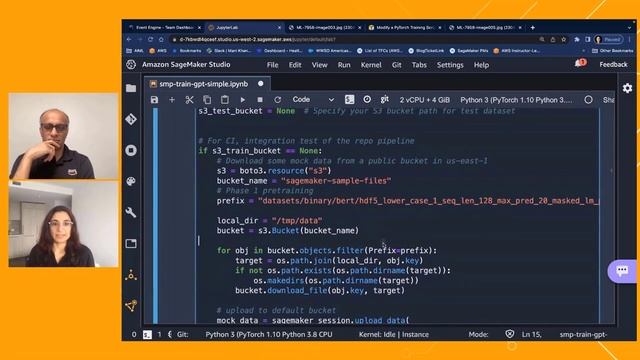The image size is (640, 360).
Task: Click the browser back arrow
Action: (x=129, y=39)
